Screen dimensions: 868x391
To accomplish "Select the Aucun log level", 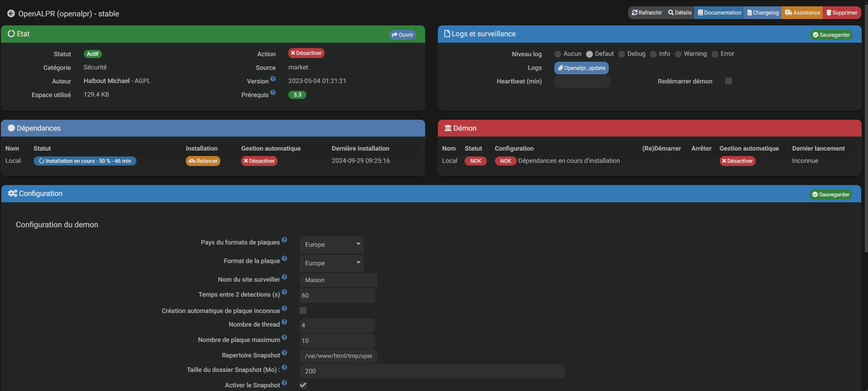I will pyautogui.click(x=558, y=54).
